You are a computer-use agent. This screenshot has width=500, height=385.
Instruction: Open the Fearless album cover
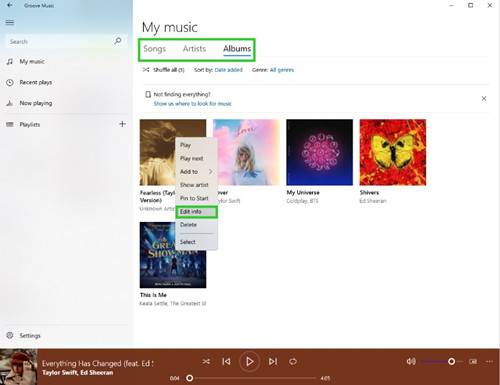(x=157, y=152)
